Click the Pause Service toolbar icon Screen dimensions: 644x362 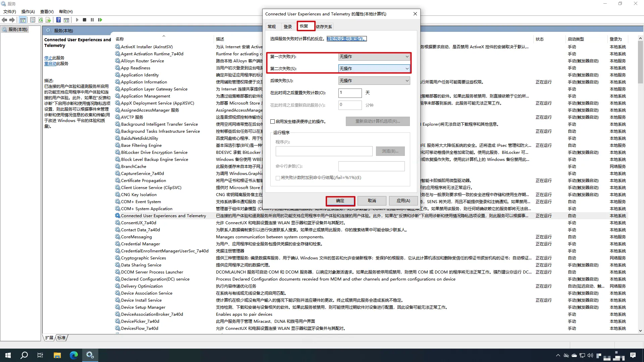click(x=92, y=20)
